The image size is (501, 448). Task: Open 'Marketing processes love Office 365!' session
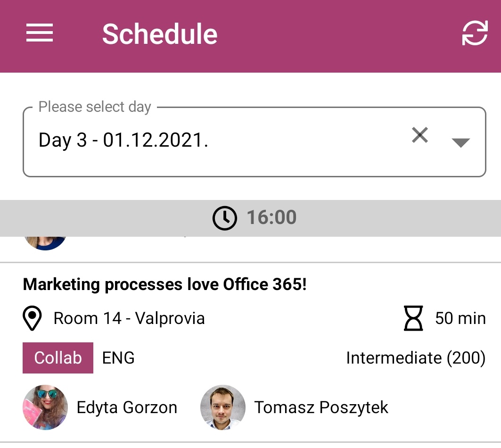[164, 284]
